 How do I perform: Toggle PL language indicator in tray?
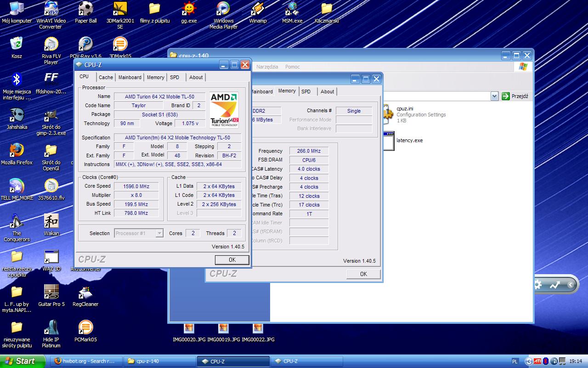(515, 362)
